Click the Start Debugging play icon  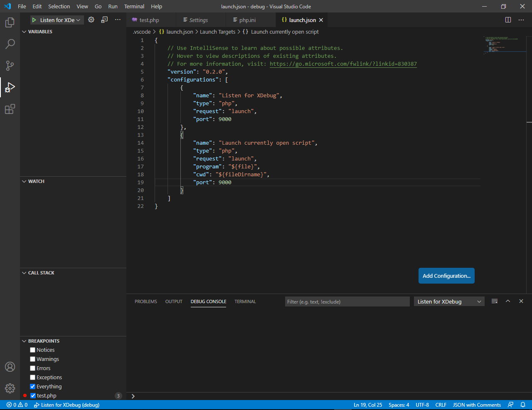click(x=34, y=20)
